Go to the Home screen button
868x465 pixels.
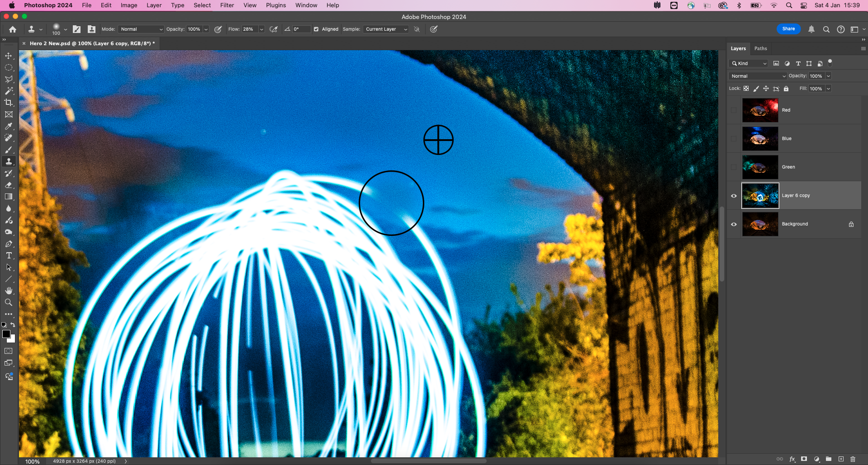[x=13, y=29]
